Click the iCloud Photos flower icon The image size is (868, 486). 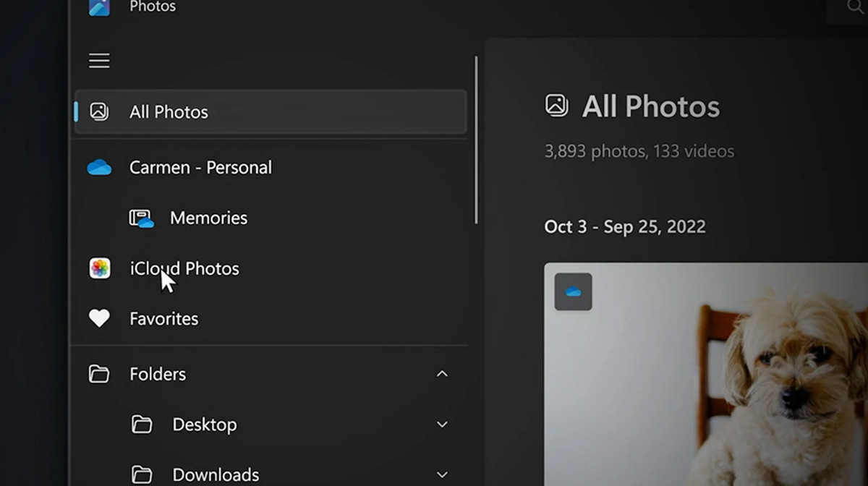click(100, 268)
